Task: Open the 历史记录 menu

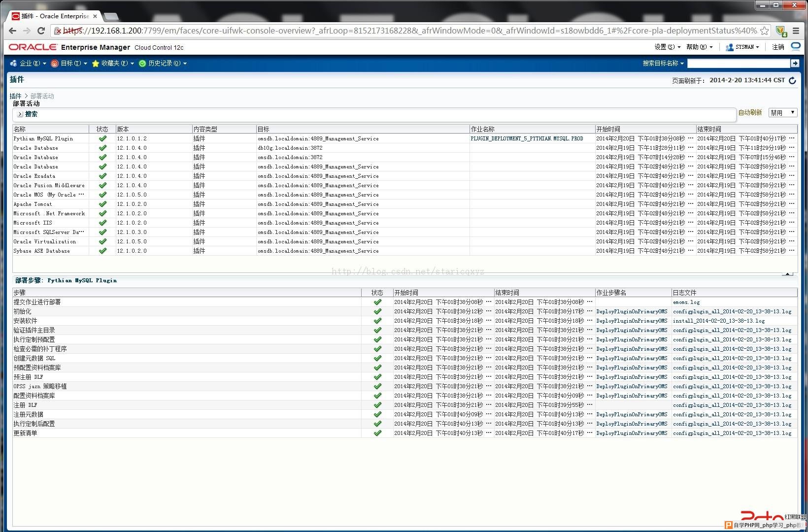Action: [163, 63]
